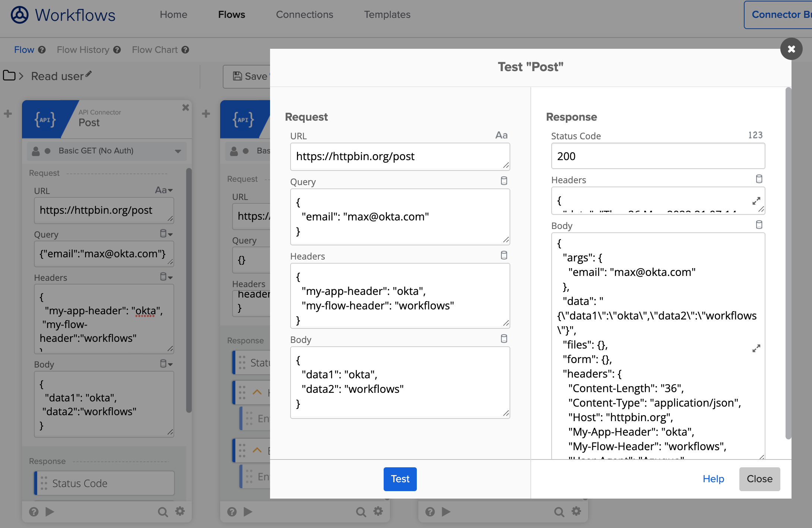Screen dimensions: 812x528
Task: Click the blue Test button
Action: pos(400,479)
